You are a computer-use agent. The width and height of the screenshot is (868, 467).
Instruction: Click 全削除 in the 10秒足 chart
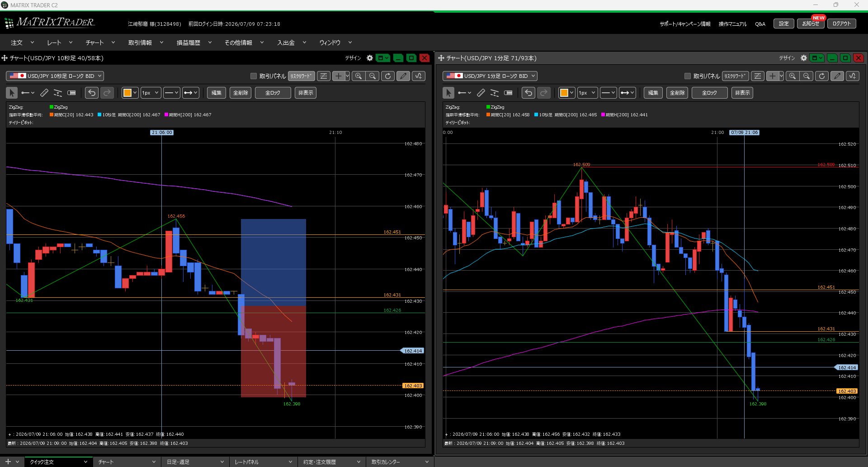(x=241, y=93)
